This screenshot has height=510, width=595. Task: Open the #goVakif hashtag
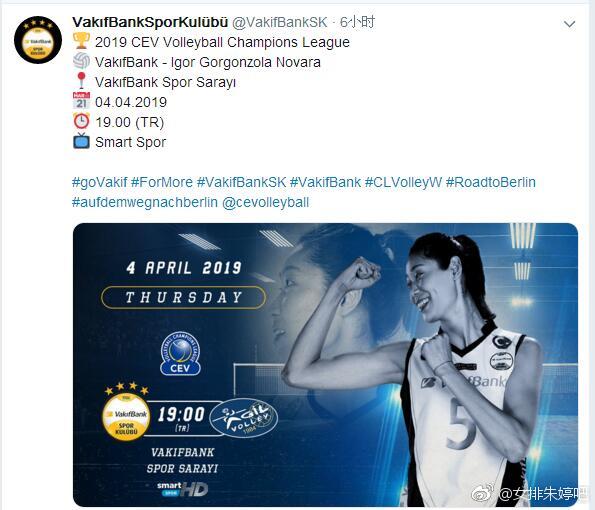[100, 182]
